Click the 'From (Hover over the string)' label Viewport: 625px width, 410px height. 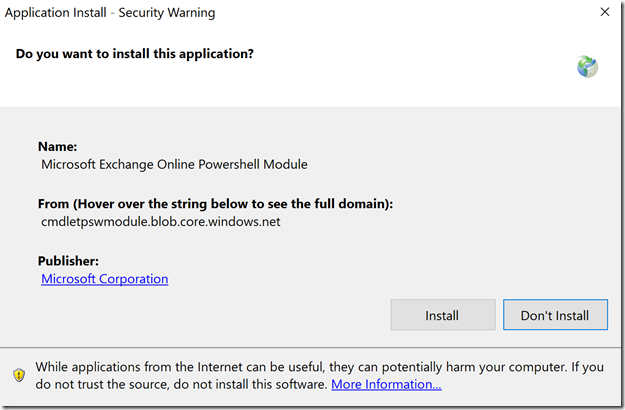(x=215, y=203)
